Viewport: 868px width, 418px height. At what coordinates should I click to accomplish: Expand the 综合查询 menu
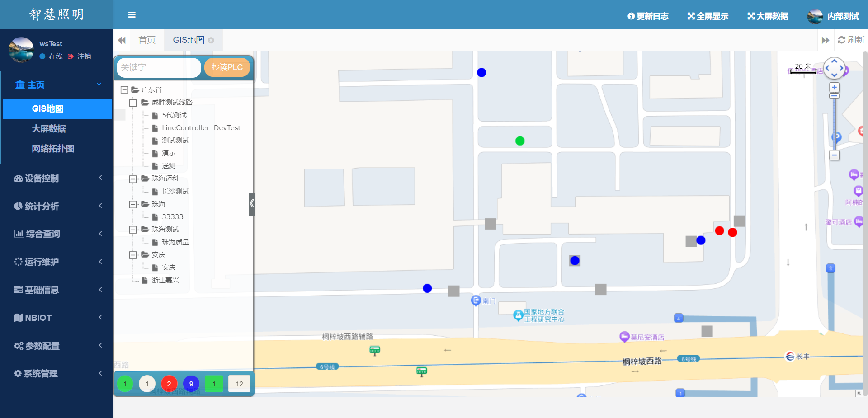57,234
